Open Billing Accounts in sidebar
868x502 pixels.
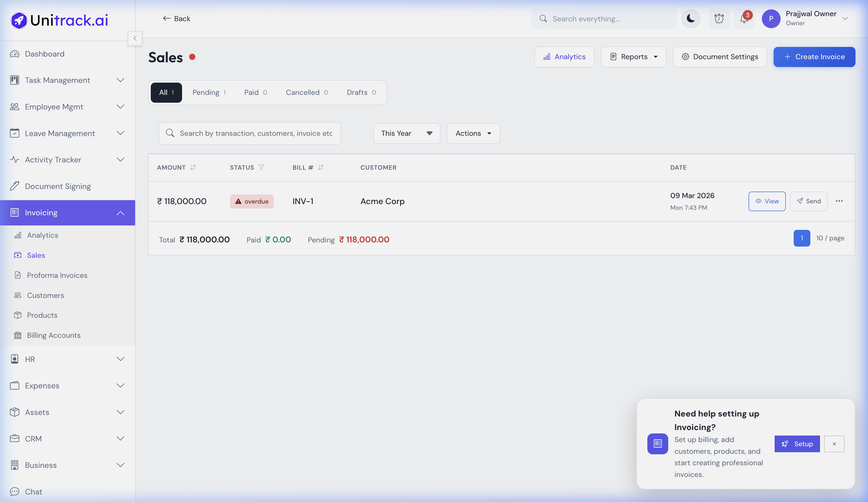(x=54, y=335)
